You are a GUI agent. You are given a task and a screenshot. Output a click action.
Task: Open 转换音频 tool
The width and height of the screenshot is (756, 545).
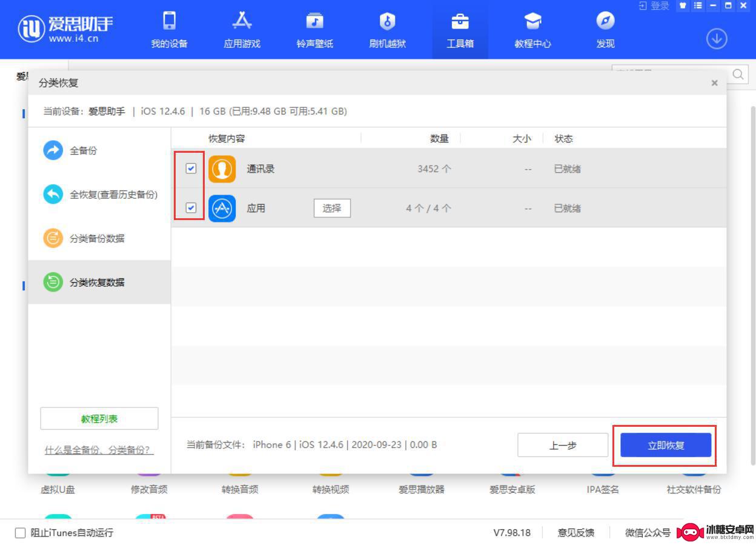click(240, 489)
